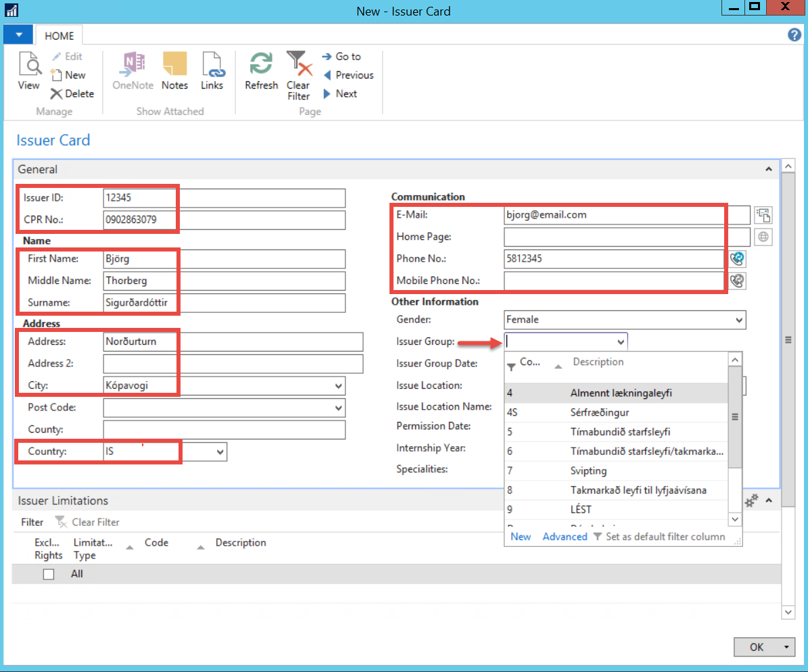Screen dimensions: 808x672
Task: Expand the Country dropdown
Action: click(219, 452)
